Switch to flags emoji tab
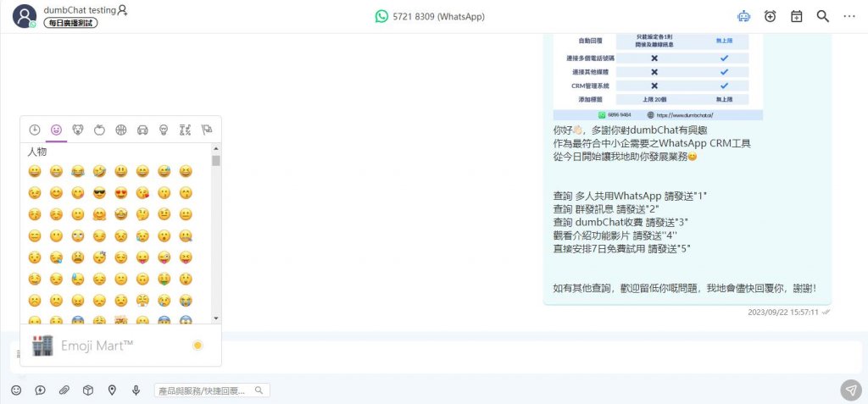The height and width of the screenshot is (404, 868). tap(207, 130)
